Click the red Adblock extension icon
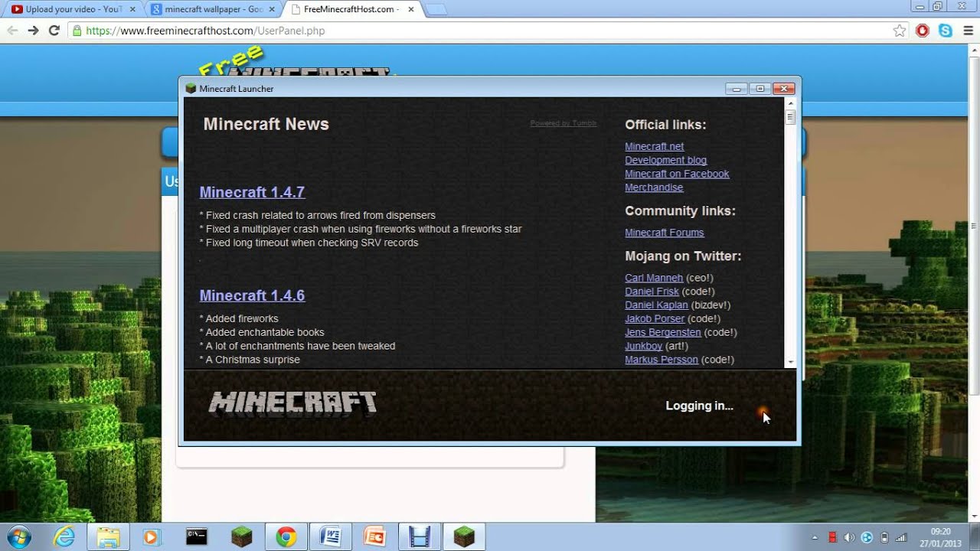Screen dimensions: 980x551 tap(923, 31)
